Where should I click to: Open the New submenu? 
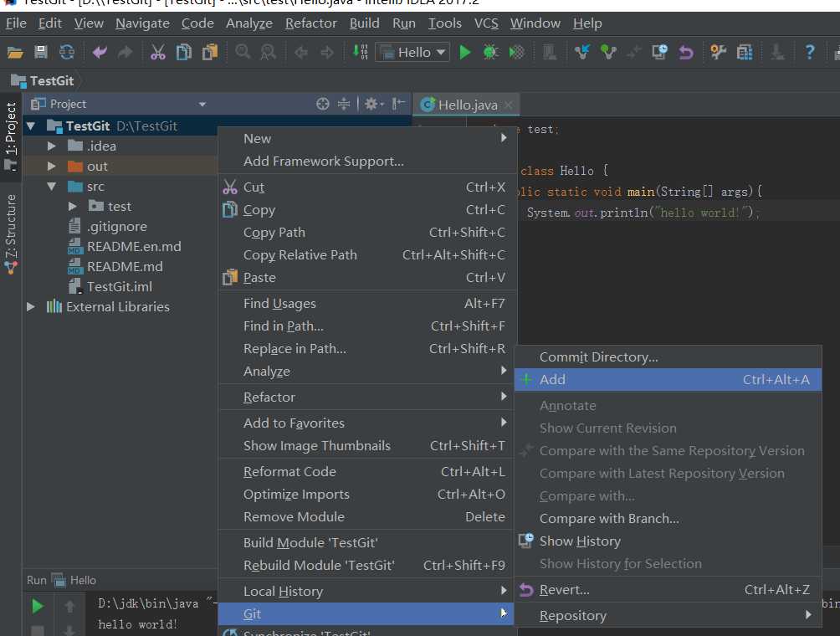tap(368, 139)
